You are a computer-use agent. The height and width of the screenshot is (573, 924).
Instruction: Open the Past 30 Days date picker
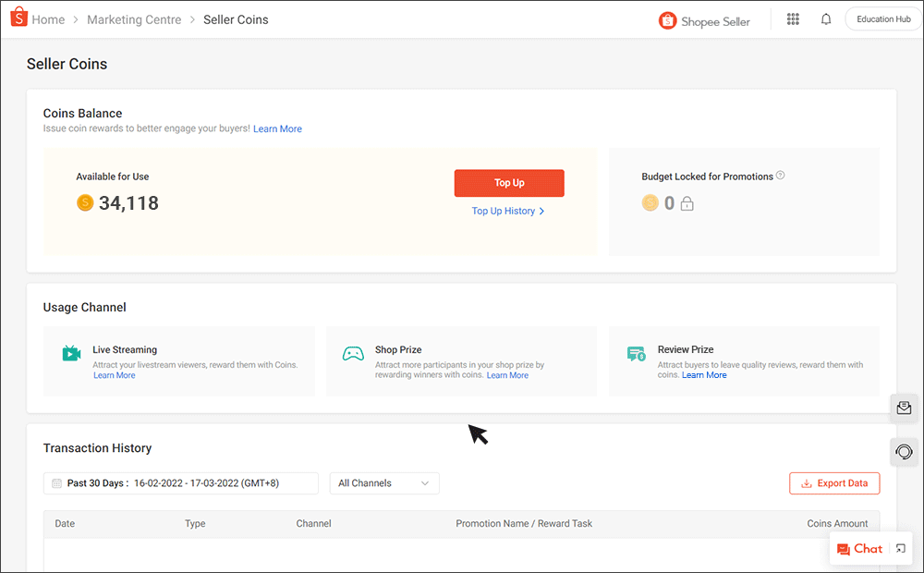click(x=181, y=483)
